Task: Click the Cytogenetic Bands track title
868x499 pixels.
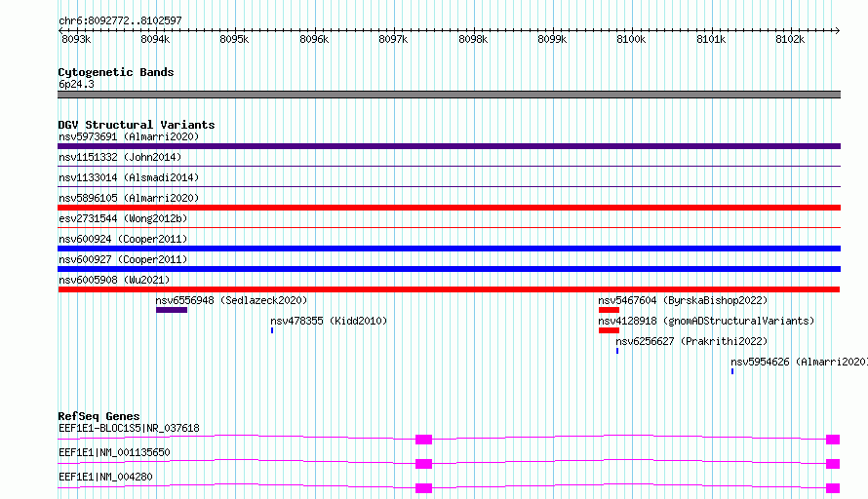Action: (x=116, y=72)
